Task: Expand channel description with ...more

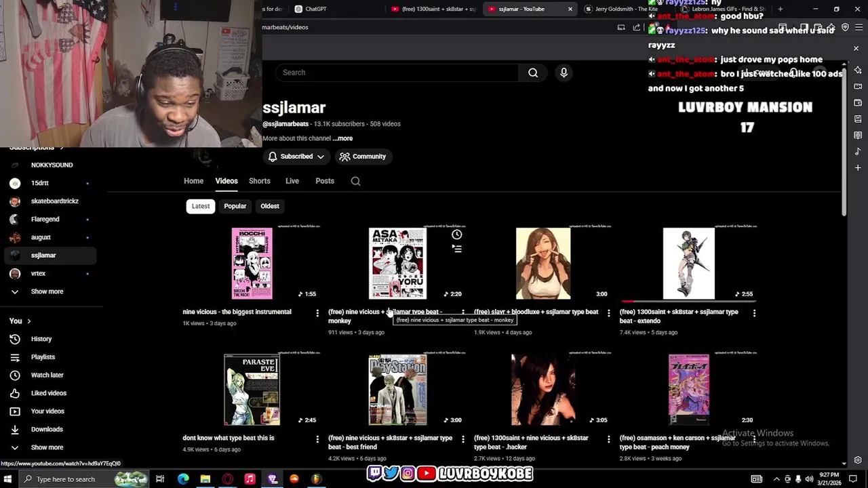Action: [342, 138]
